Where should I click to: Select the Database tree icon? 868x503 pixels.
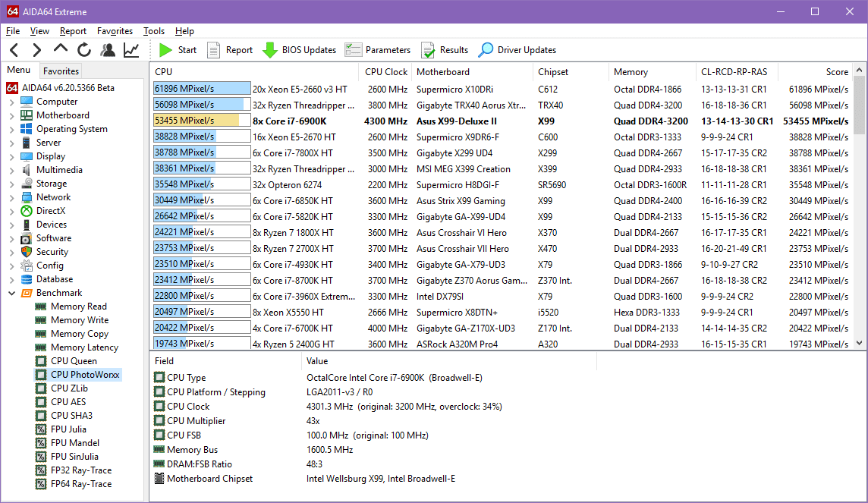coord(27,279)
